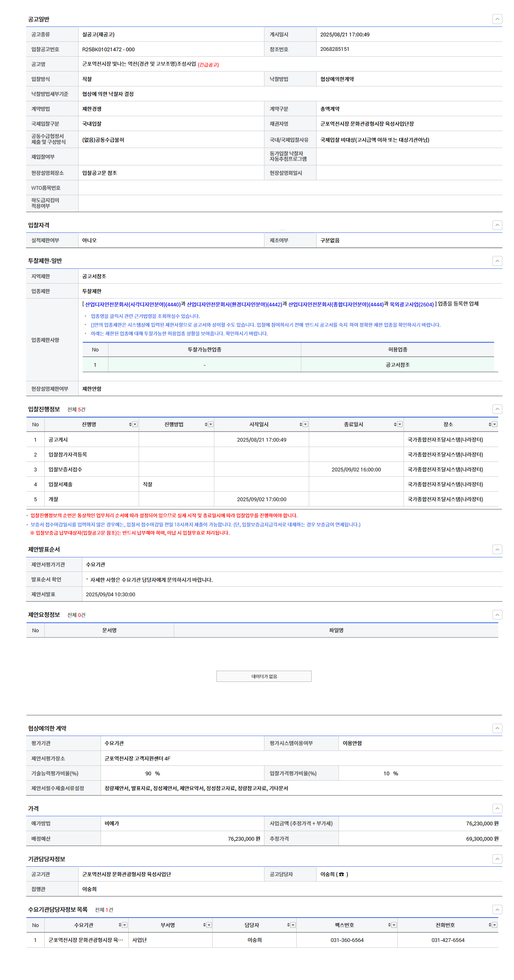Click the 추정가격 amount 69,300,000 원

coord(482,839)
